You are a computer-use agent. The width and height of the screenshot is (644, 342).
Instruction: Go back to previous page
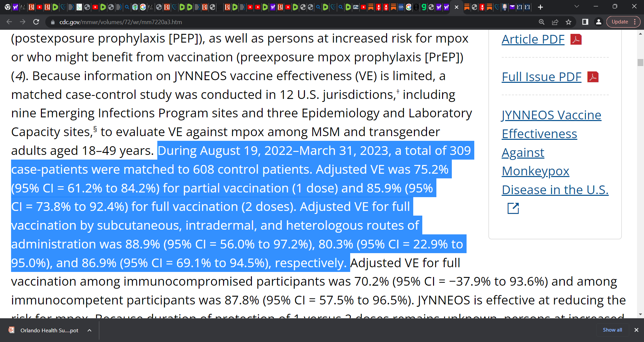9,22
